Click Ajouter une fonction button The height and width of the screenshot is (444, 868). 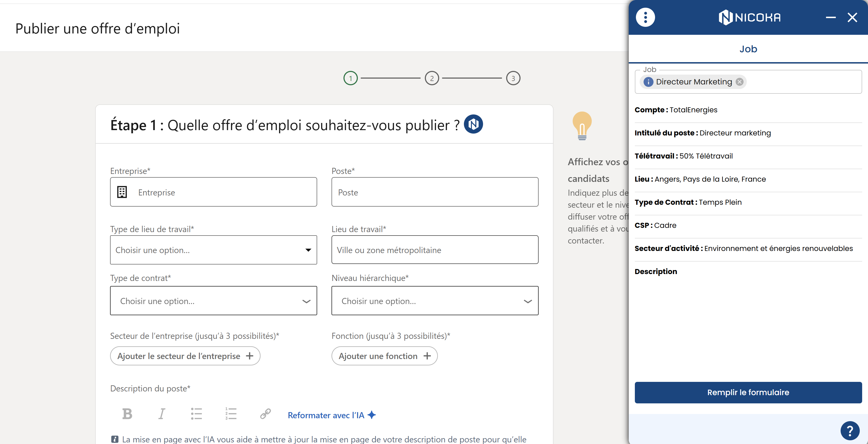tap(384, 356)
